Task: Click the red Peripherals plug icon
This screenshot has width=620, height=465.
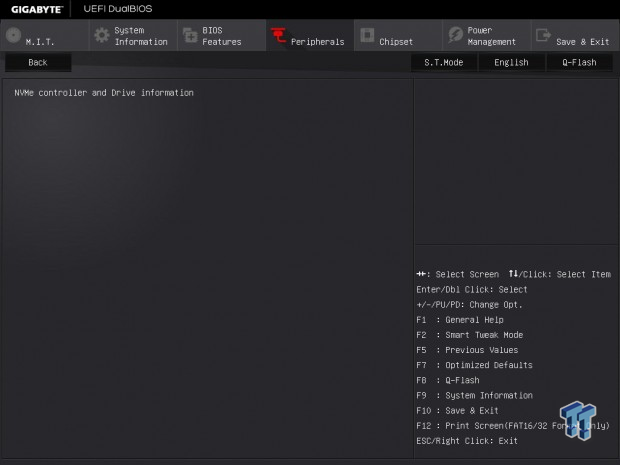Action: coord(278,35)
